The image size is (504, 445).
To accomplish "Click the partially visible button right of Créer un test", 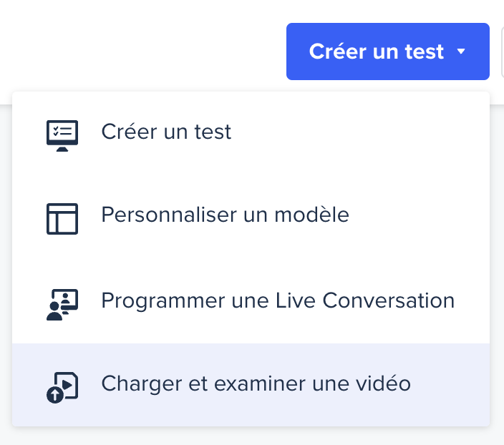I will click(x=500, y=52).
